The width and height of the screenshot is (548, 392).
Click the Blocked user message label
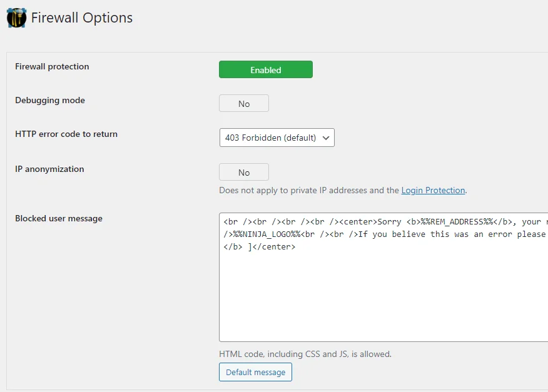pyautogui.click(x=59, y=218)
